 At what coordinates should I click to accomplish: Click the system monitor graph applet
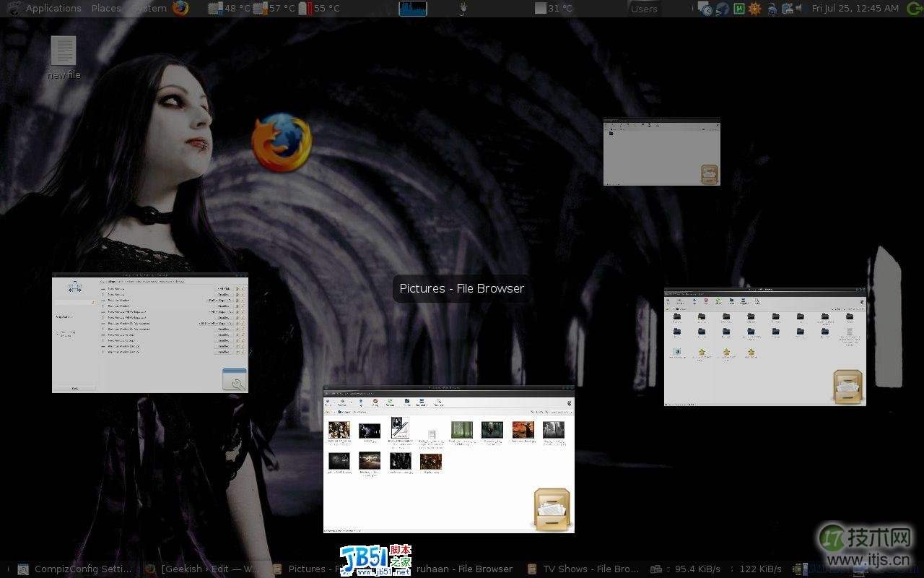pyautogui.click(x=413, y=9)
